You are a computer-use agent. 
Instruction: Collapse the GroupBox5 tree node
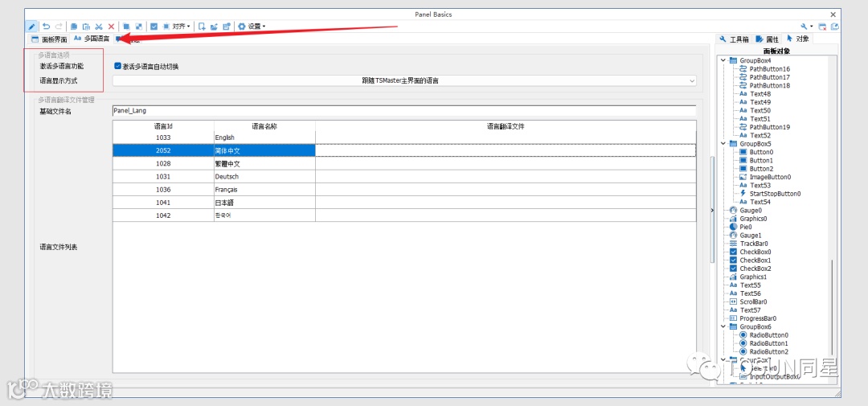point(723,143)
